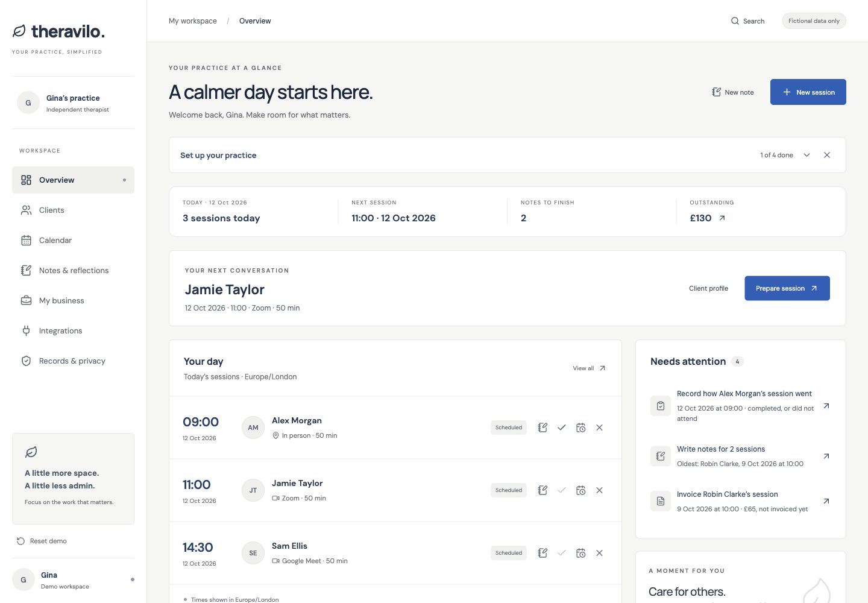
Task: Mark Alex Morgan's 09:00 session as completed
Action: click(x=562, y=428)
